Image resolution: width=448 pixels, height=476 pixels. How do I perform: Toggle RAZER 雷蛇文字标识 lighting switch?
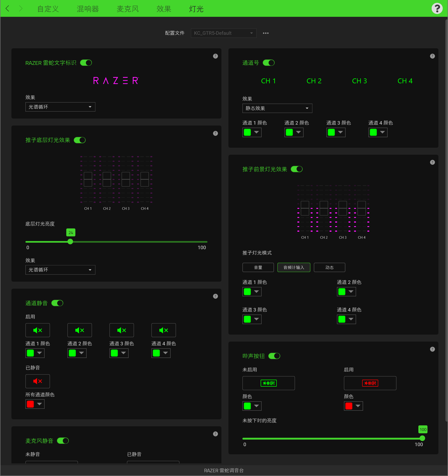(x=86, y=63)
